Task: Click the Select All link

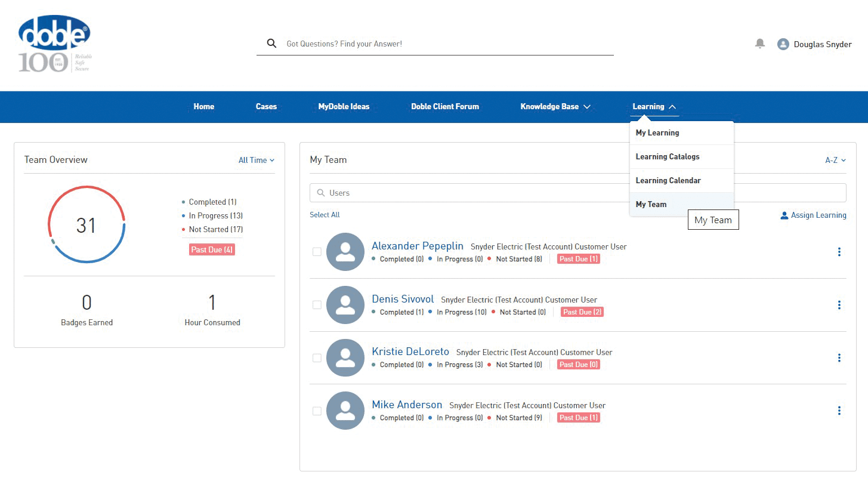Action: [325, 215]
